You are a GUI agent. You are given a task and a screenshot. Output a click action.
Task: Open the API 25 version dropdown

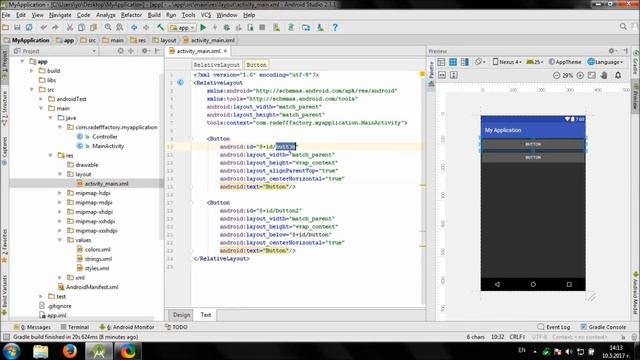[x=535, y=62]
